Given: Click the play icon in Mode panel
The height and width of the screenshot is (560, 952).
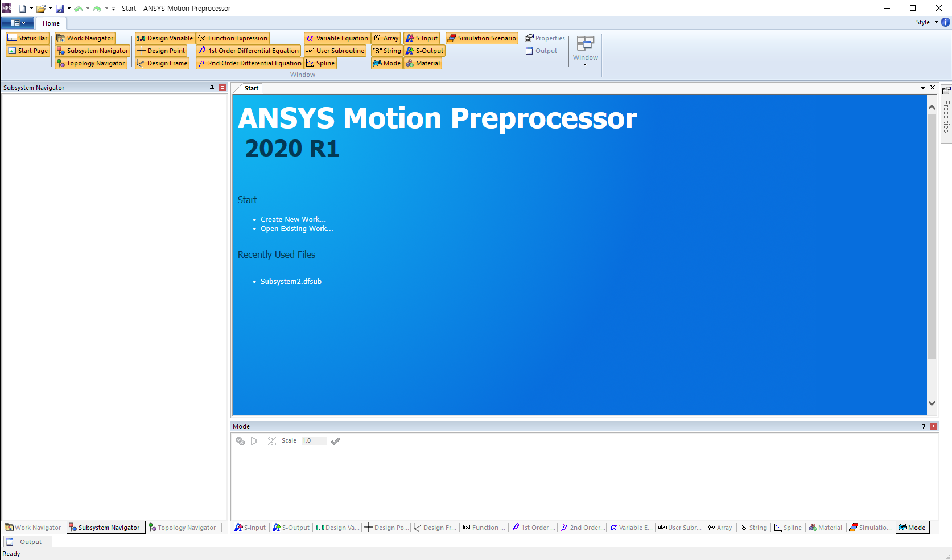Looking at the screenshot, I should [254, 441].
